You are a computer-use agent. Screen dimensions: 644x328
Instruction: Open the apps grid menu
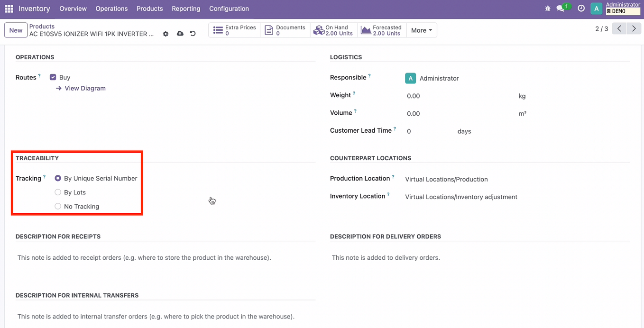click(x=9, y=9)
